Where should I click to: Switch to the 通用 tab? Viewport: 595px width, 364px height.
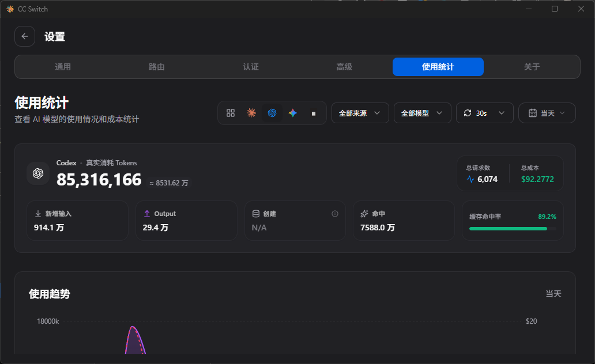click(x=63, y=67)
